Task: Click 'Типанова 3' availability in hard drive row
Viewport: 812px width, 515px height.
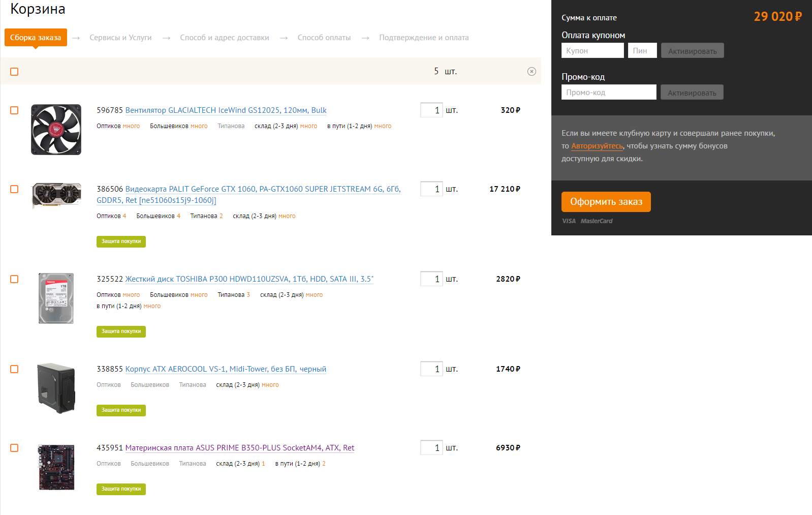Action: [234, 295]
